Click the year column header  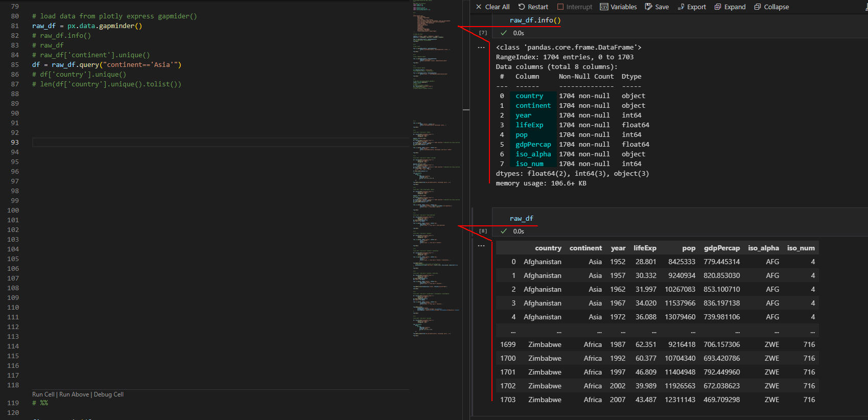[x=618, y=248]
